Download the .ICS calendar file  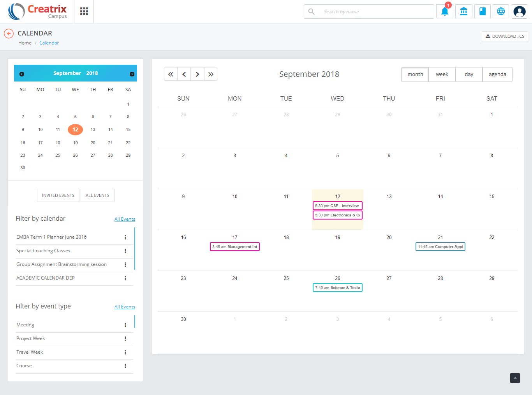pos(505,36)
